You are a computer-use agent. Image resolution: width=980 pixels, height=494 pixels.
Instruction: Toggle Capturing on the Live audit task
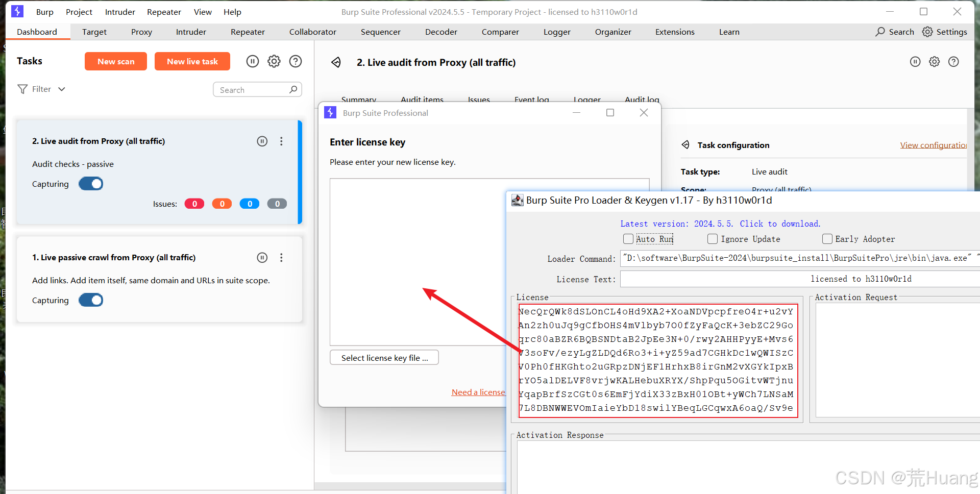click(x=91, y=184)
